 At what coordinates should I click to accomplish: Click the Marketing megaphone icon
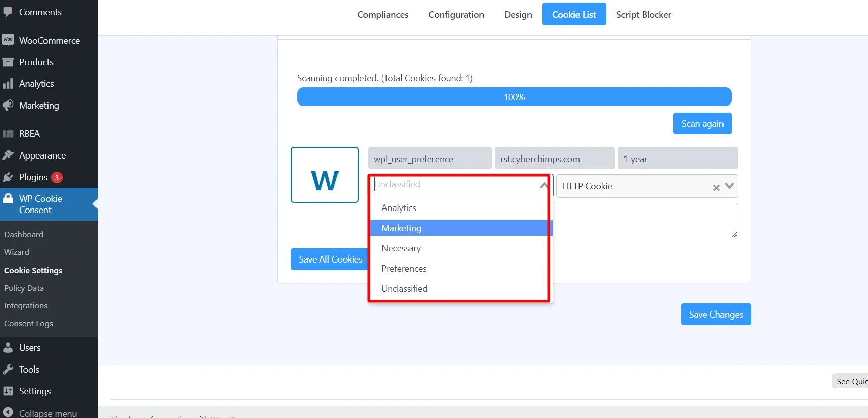coord(8,106)
